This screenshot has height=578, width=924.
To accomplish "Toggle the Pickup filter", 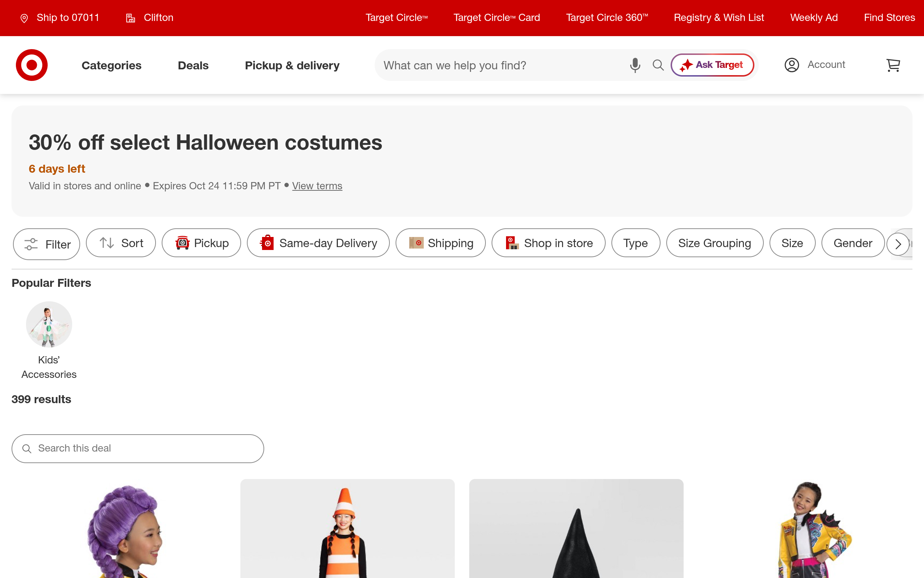I will tap(201, 243).
